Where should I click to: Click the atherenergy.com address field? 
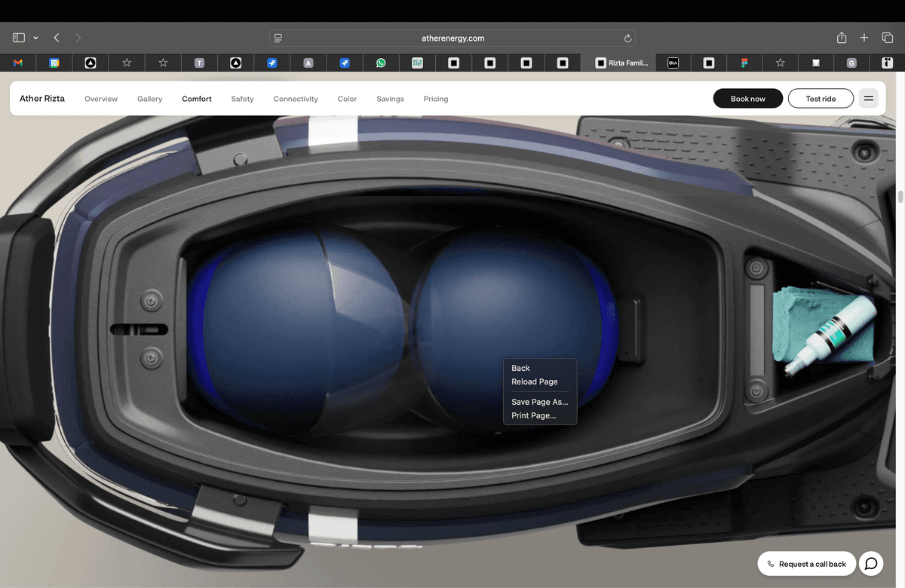(x=452, y=38)
